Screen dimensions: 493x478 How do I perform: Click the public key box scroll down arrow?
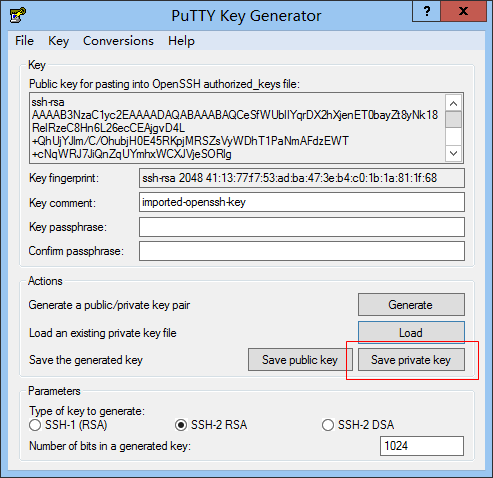point(453,153)
